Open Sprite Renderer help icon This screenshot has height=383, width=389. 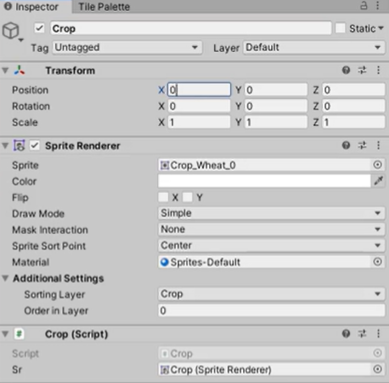(x=346, y=145)
